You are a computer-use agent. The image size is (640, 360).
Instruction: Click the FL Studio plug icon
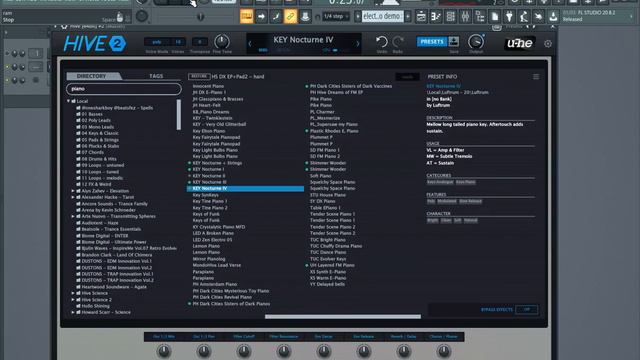pos(509,17)
